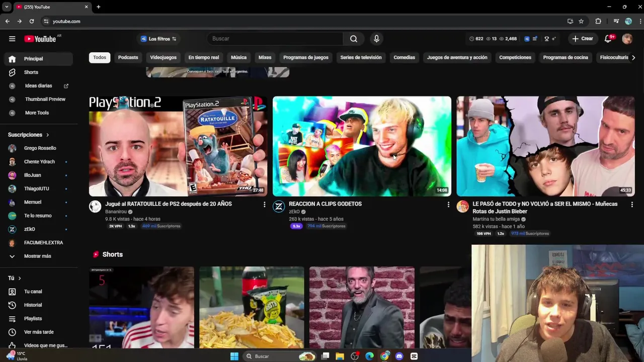This screenshot has height=362, width=644.
Task: Start voice search with the microphone
Action: click(376, 39)
